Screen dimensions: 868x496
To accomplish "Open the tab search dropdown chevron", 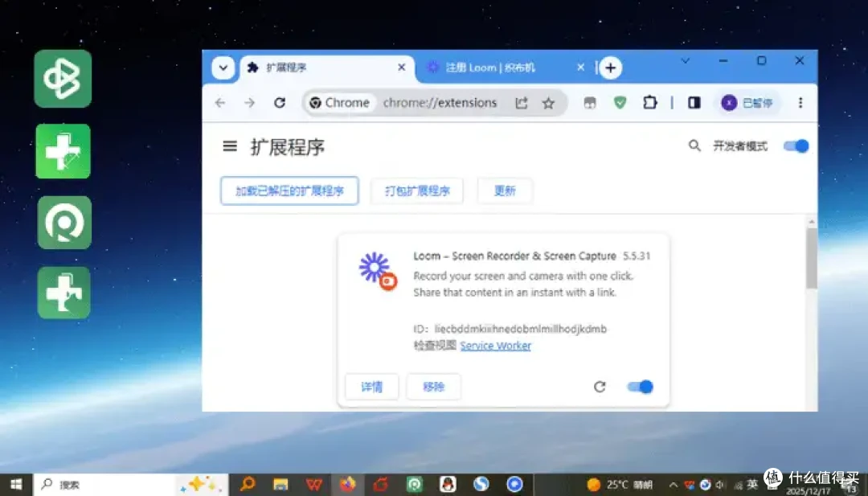I will [223, 68].
